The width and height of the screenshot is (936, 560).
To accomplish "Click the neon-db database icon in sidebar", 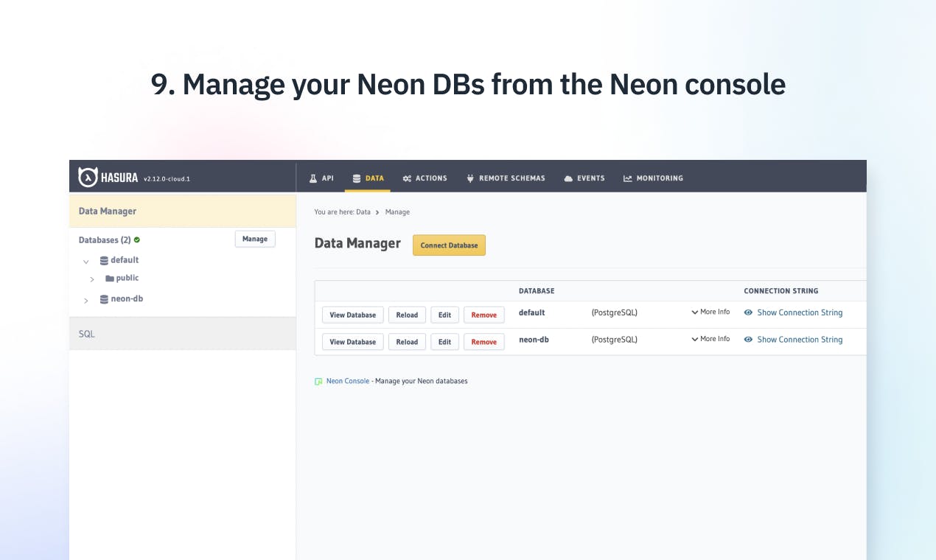I will (x=104, y=299).
